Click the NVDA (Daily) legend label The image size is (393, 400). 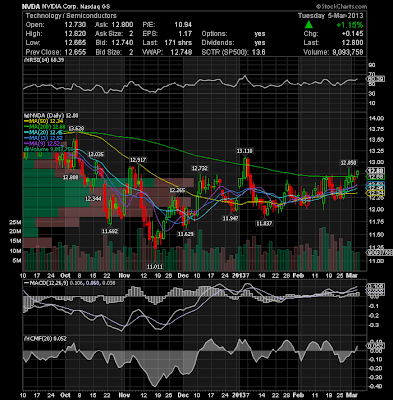click(x=51, y=116)
